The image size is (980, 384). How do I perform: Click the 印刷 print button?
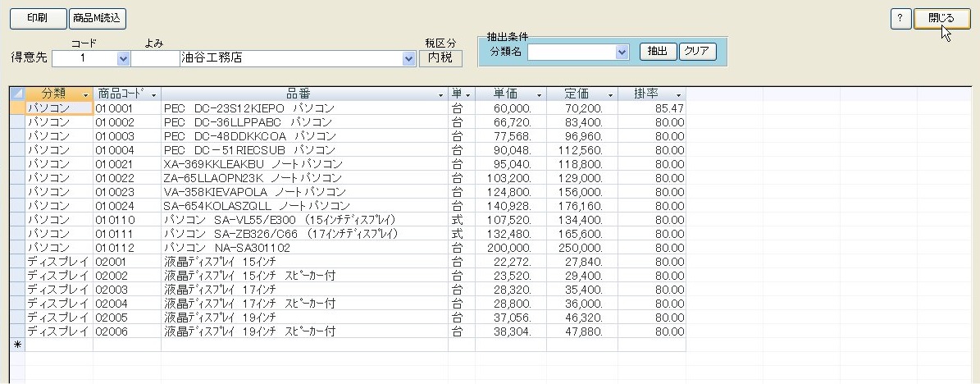(37, 16)
